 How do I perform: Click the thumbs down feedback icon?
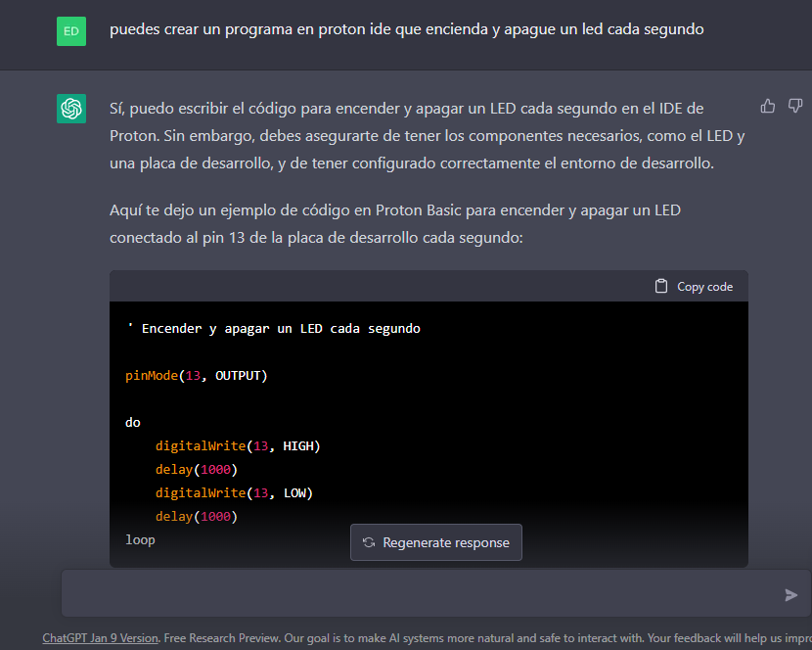click(795, 107)
